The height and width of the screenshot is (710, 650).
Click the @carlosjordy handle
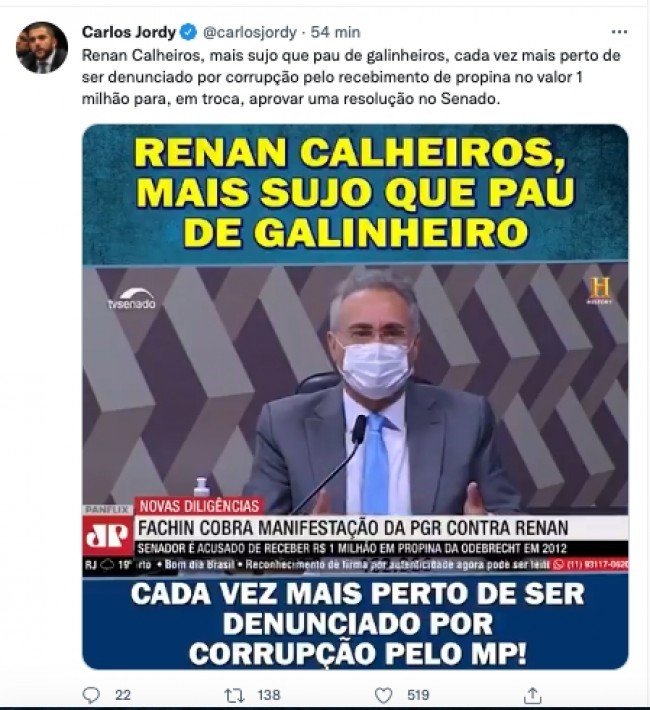pos(250,32)
